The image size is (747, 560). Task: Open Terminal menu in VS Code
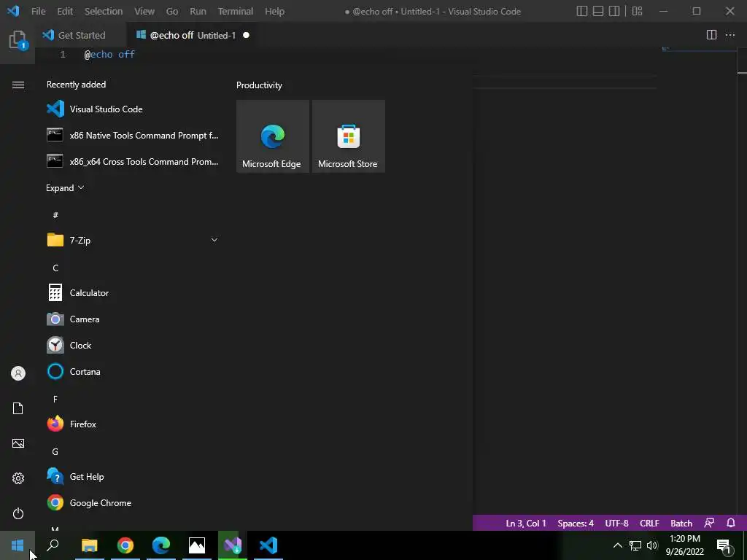(236, 11)
